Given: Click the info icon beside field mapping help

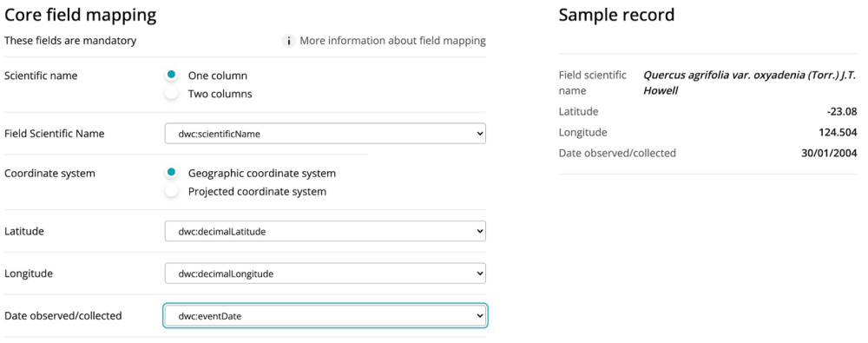Looking at the screenshot, I should coord(288,41).
